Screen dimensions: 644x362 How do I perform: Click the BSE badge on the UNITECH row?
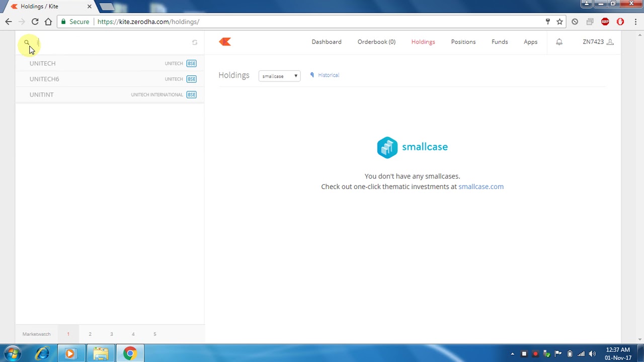click(x=191, y=63)
